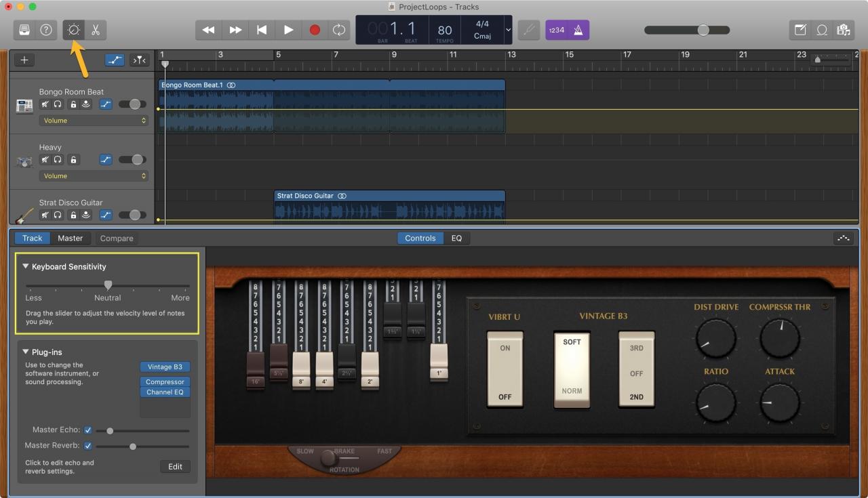Open the Media Browser
Viewport: 868px width, 498px height.
coord(844,30)
